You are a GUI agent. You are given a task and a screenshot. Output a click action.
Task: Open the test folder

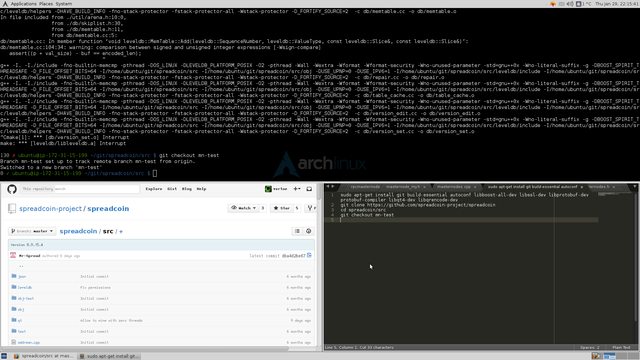(x=22, y=332)
